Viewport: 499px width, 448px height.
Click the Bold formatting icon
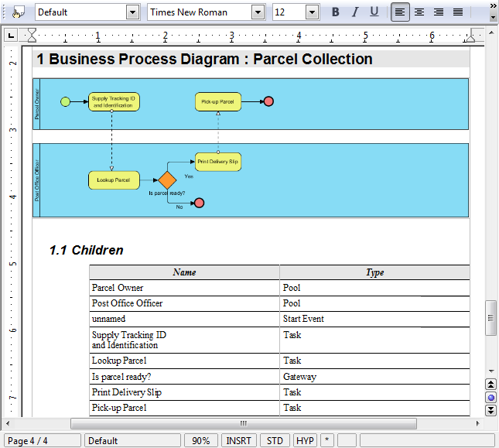336,12
